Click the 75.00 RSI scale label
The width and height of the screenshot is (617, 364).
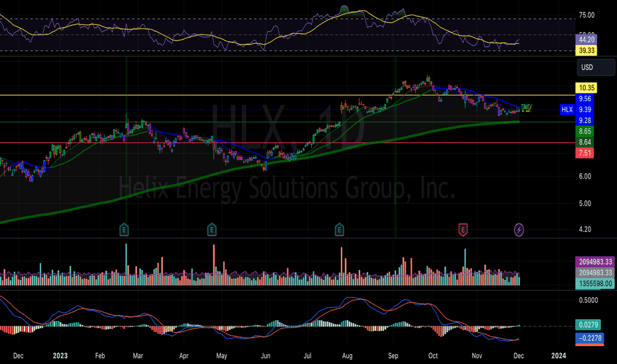click(x=587, y=15)
